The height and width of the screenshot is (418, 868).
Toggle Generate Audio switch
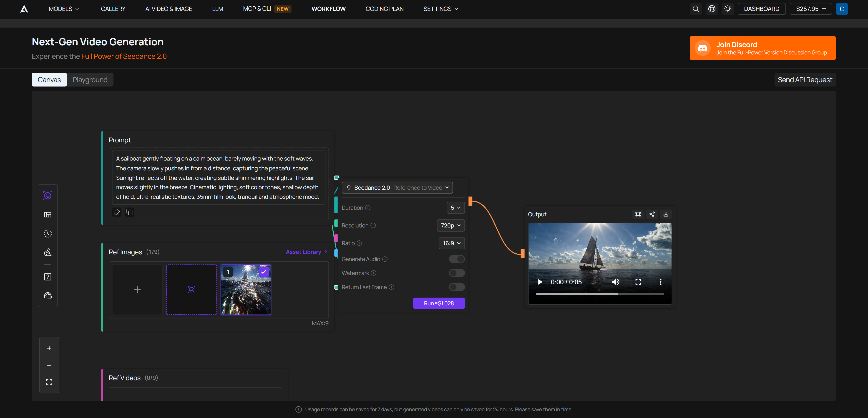point(457,259)
